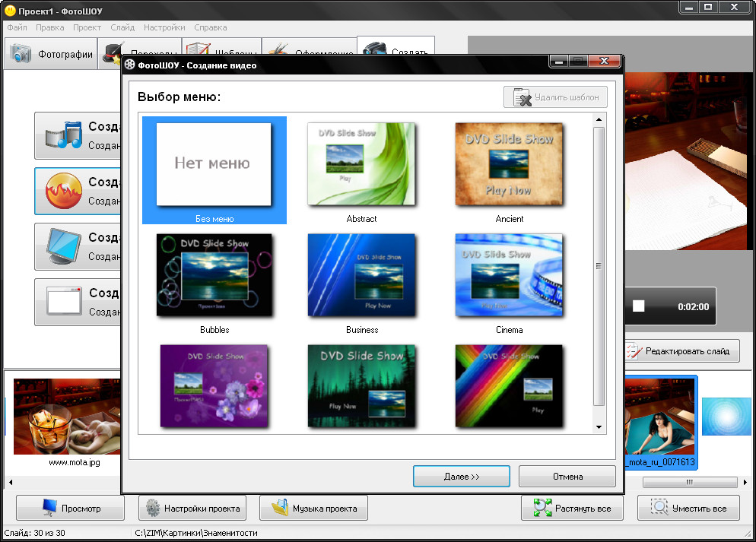Click the 'Далее >>' button

tap(462, 477)
